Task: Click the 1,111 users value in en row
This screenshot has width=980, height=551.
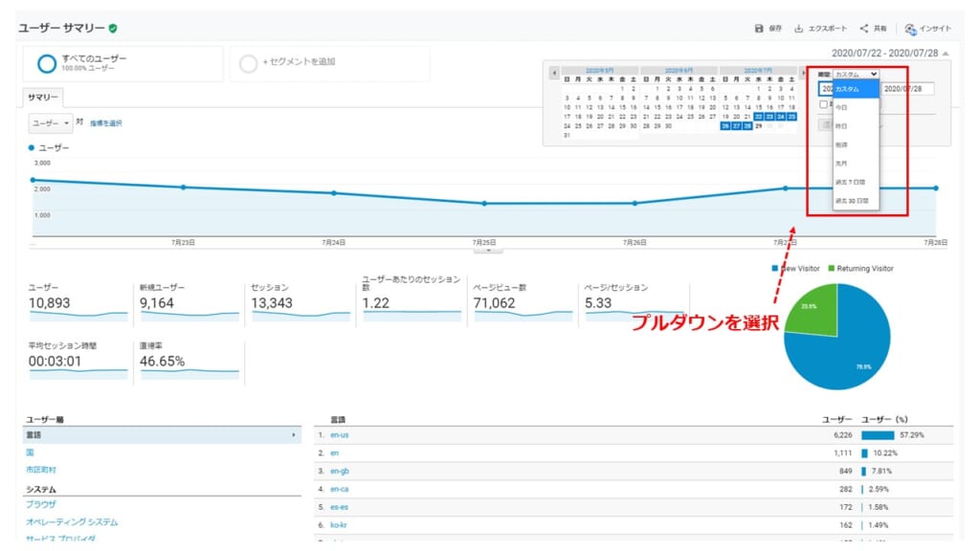Action: (x=842, y=453)
